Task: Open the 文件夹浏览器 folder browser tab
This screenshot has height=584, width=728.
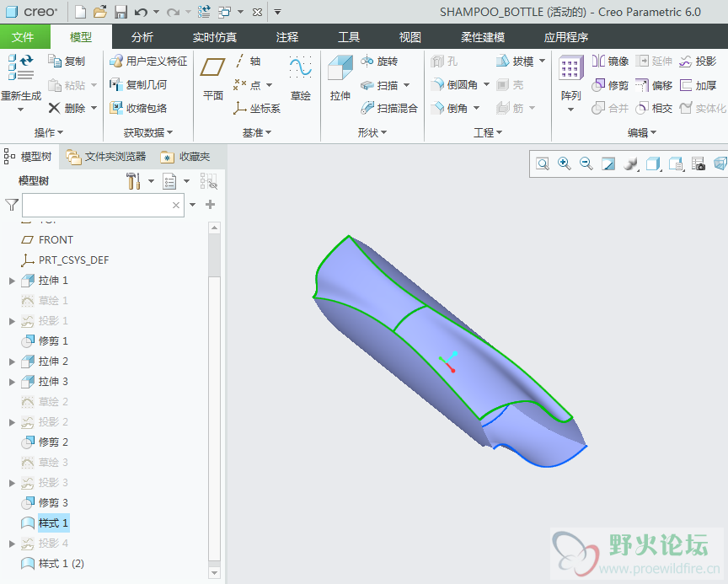Action: 106,157
